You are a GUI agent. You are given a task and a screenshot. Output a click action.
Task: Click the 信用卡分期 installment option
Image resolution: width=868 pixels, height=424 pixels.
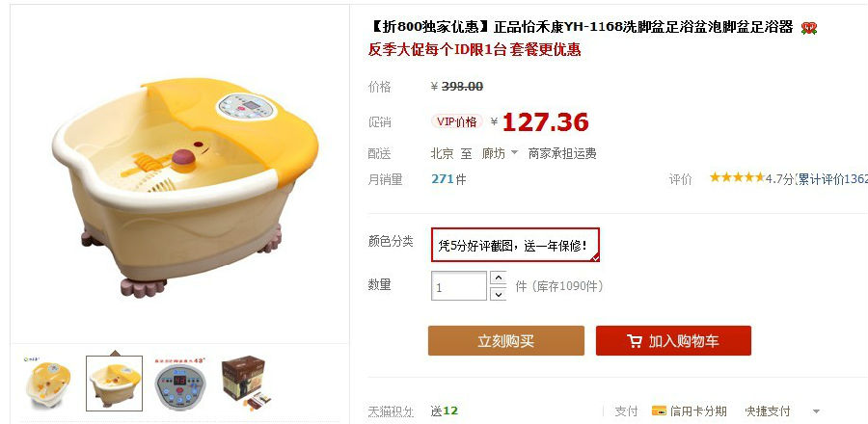click(x=697, y=411)
